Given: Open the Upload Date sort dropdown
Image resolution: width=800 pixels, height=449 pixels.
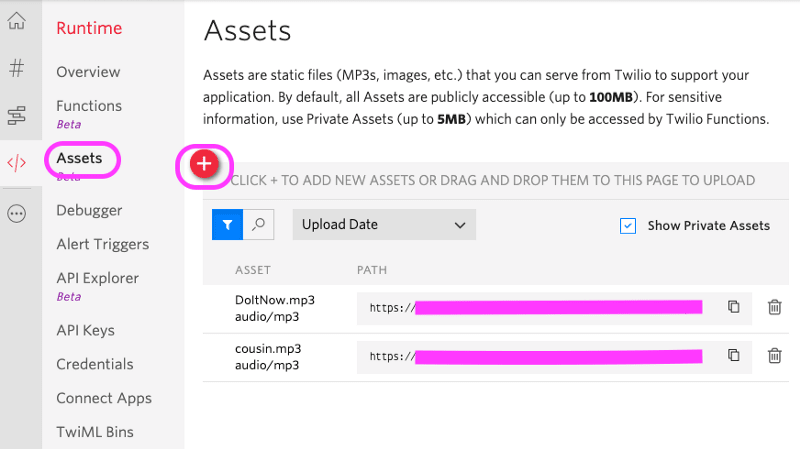Looking at the screenshot, I should pos(384,224).
